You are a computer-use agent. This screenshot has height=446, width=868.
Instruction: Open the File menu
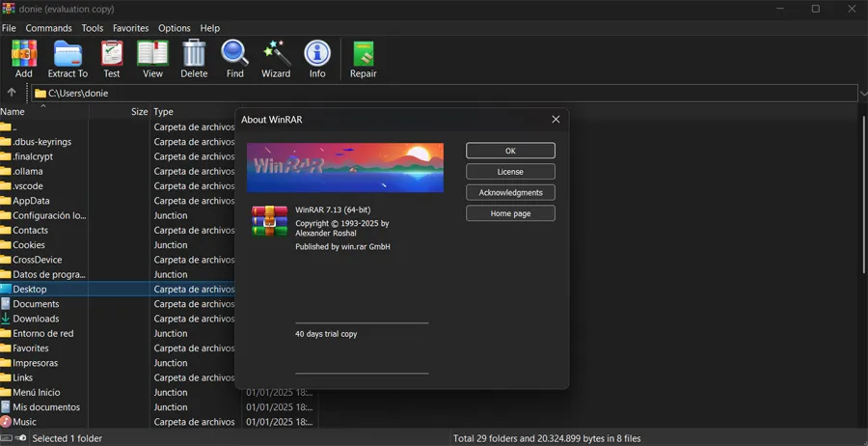(x=9, y=28)
